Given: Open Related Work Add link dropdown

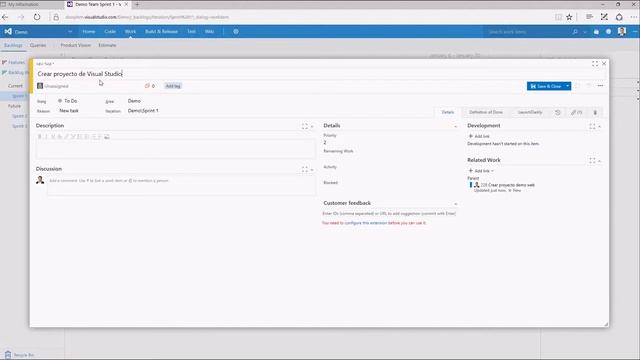Looking at the screenshot, I should 481,171.
